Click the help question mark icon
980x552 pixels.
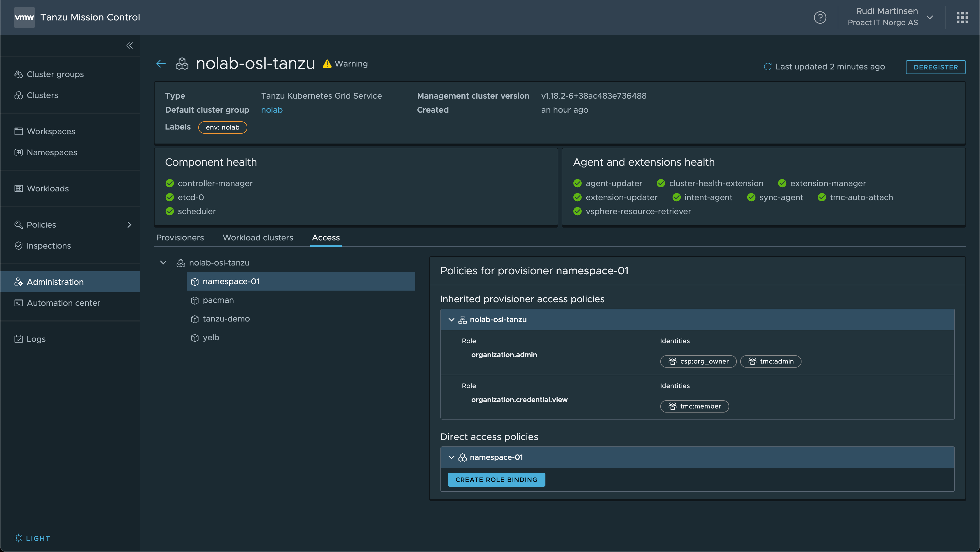coord(820,17)
